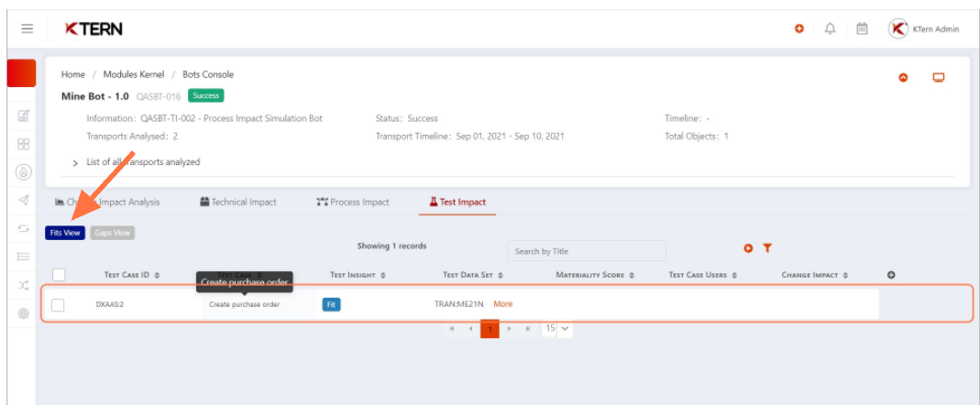This screenshot has width=980, height=405.
Task: Open the settings gear sidebar icon
Action: click(x=23, y=313)
